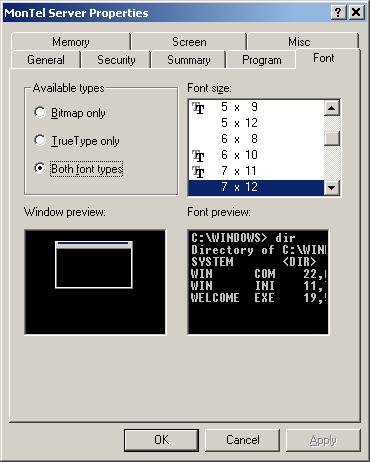Image resolution: width=370 pixels, height=462 pixels.
Task: Click the font size list scrollbar thumb
Action: click(x=332, y=138)
